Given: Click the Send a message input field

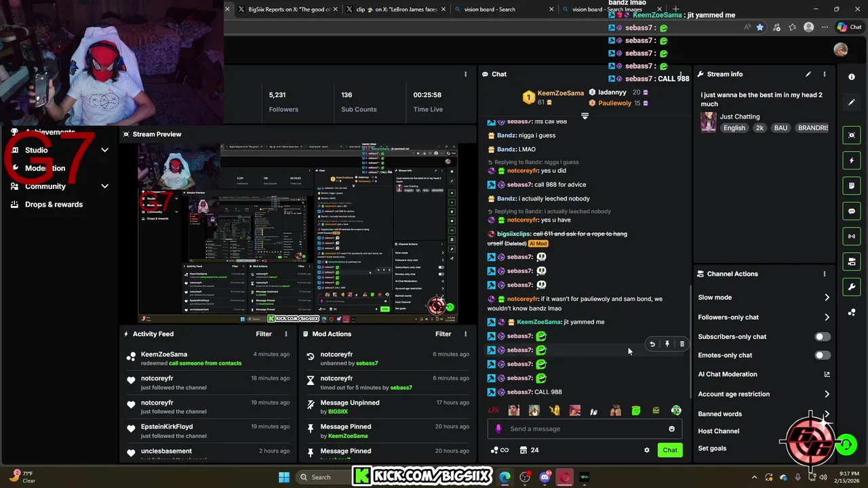Looking at the screenshot, I should click(x=583, y=429).
